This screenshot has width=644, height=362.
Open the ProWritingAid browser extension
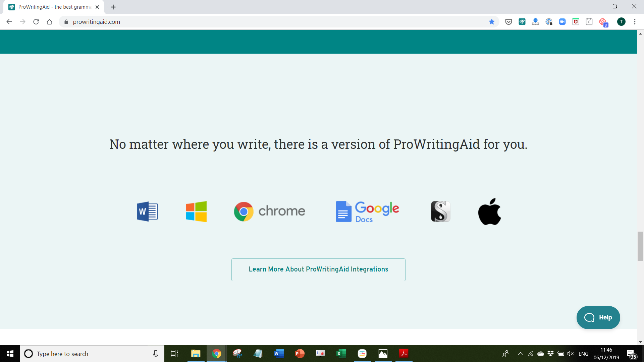522,21
